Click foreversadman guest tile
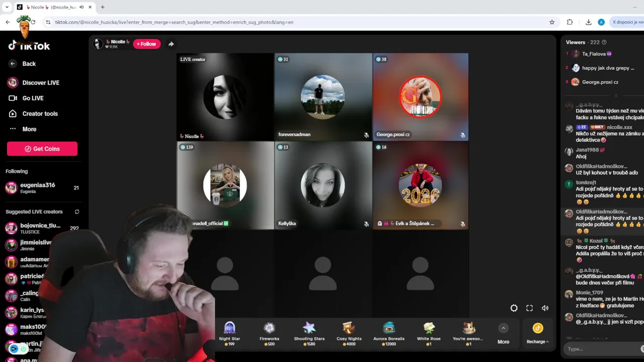Viewport: 644px width, 362px height. click(323, 97)
